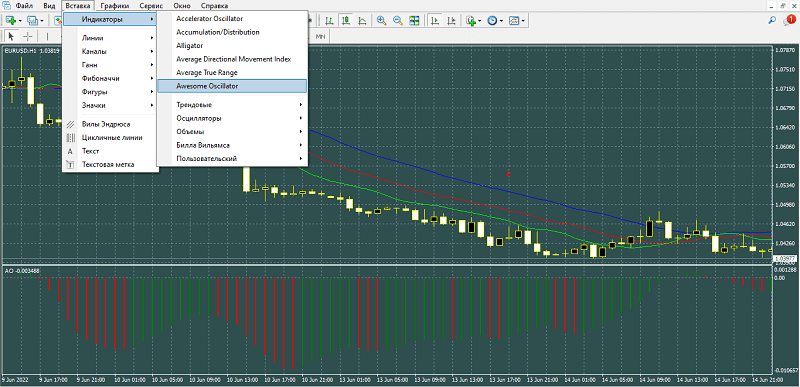Open the Графики menu

point(114,6)
